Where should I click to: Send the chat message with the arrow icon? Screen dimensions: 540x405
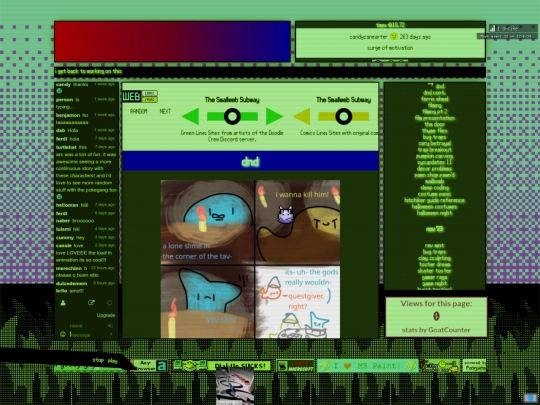pyautogui.click(x=111, y=334)
